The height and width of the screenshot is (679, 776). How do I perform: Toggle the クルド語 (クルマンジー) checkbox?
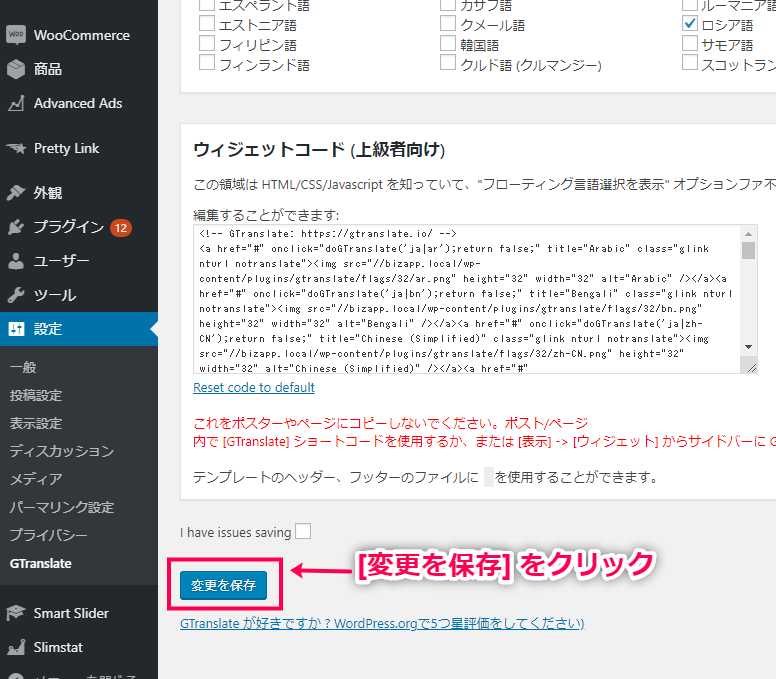click(448, 63)
